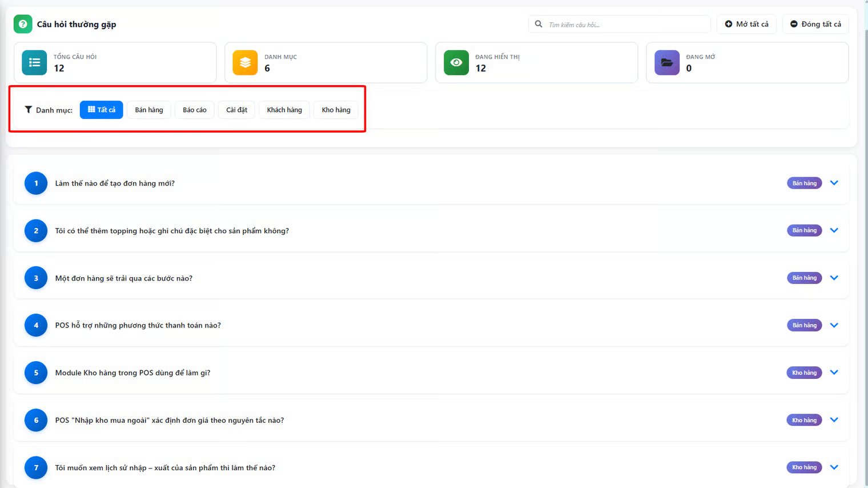Click the funnel filter icon beside Danh mục

(x=28, y=110)
